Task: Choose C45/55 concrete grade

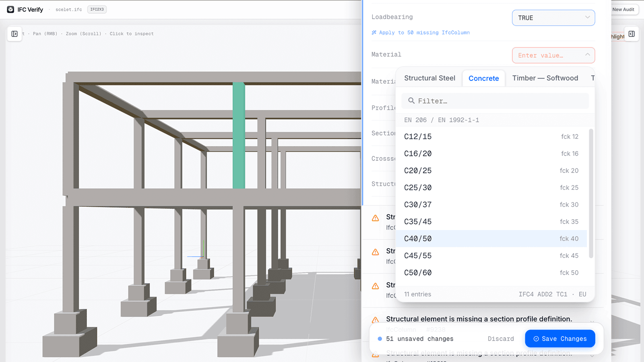Action: tap(491, 256)
